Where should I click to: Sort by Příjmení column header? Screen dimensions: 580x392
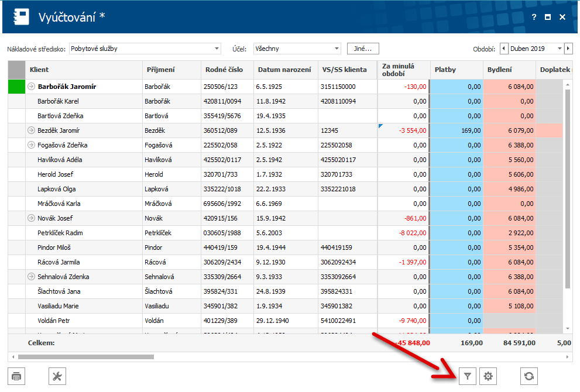(171, 70)
